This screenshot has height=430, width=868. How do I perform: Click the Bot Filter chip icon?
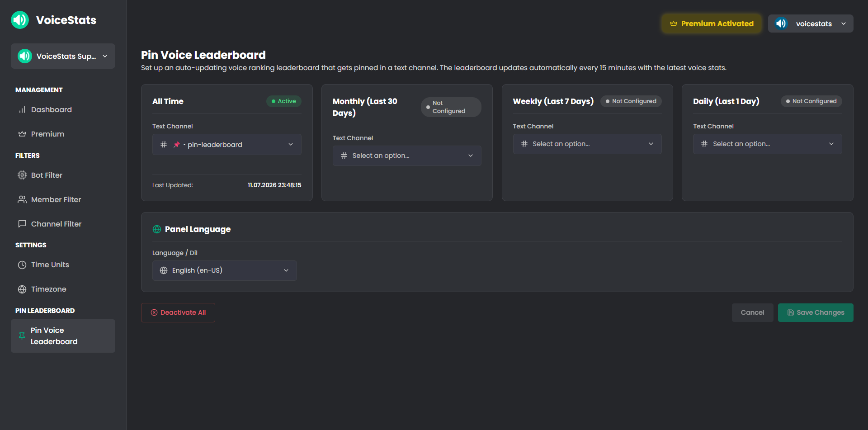pyautogui.click(x=22, y=175)
